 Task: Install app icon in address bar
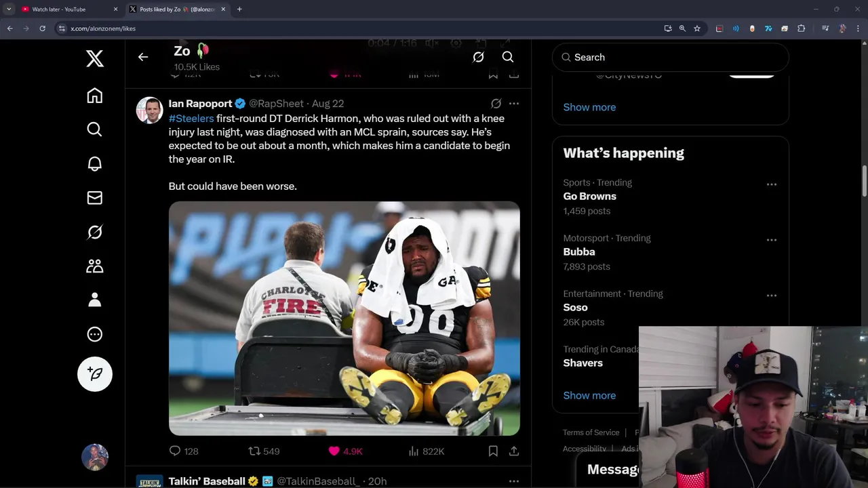coord(668,28)
